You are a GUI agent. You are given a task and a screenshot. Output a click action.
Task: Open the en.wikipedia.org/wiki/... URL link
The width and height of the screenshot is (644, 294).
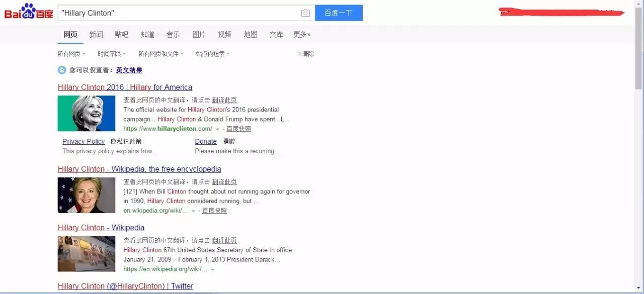coord(155,211)
